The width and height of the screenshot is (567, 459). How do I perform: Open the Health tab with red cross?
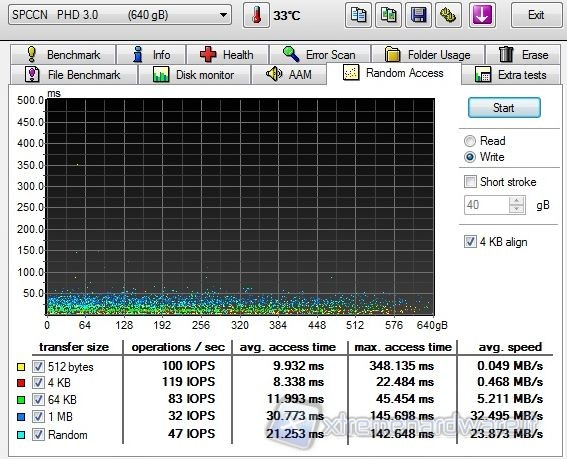[227, 55]
